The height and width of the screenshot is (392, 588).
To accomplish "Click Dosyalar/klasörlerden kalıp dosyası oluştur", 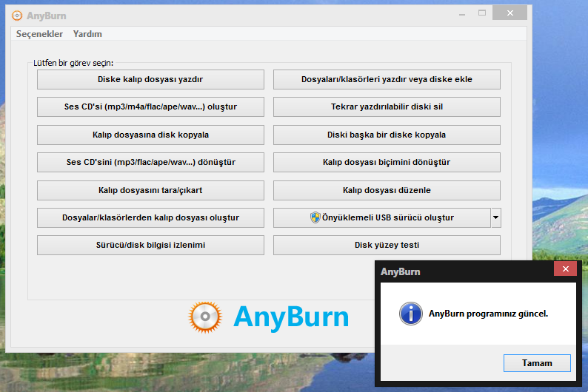I will click(x=150, y=217).
